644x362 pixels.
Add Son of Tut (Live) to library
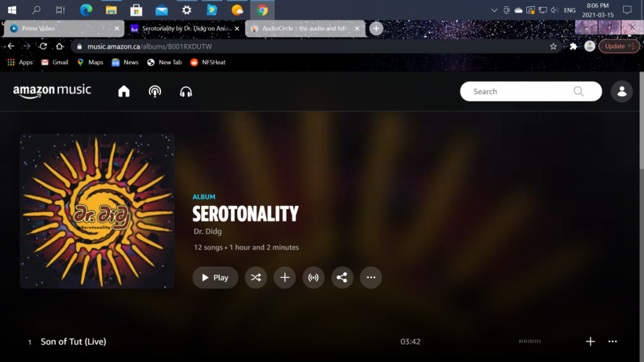point(590,341)
